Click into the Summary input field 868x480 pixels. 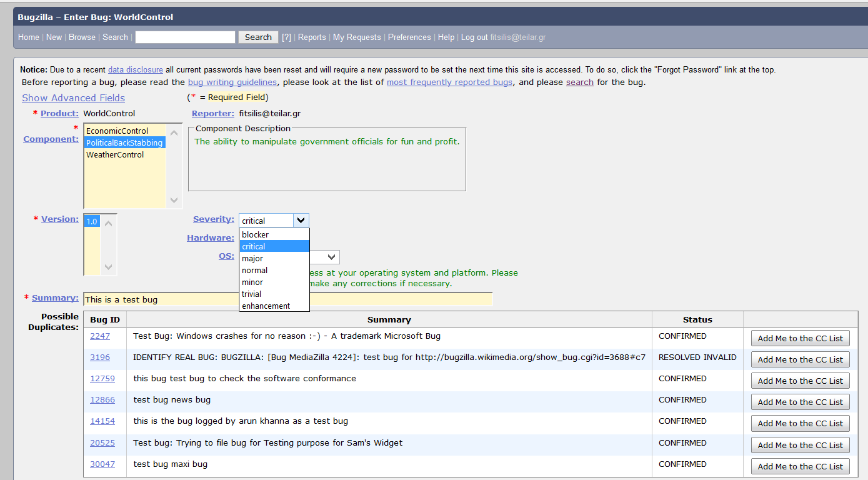tap(287, 299)
